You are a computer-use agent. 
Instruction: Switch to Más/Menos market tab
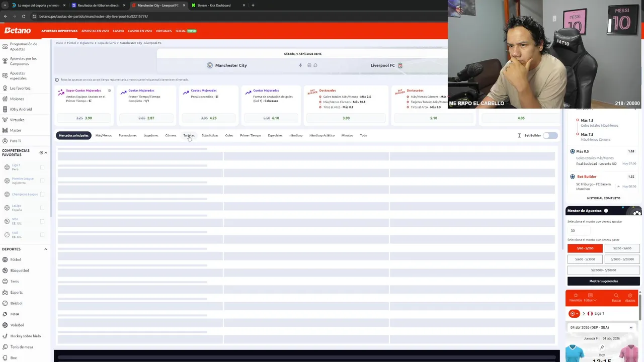coord(104,135)
